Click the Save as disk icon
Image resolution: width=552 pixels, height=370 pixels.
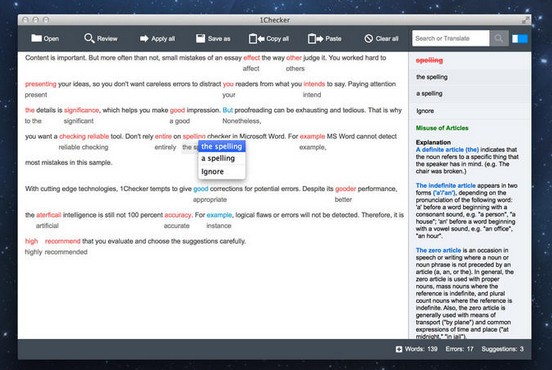(200, 38)
